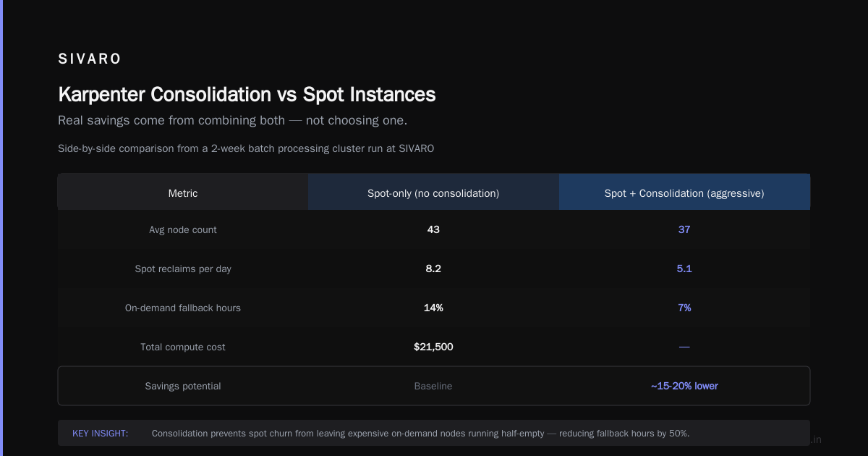Click the KEY INSIGHT label

coord(101,434)
